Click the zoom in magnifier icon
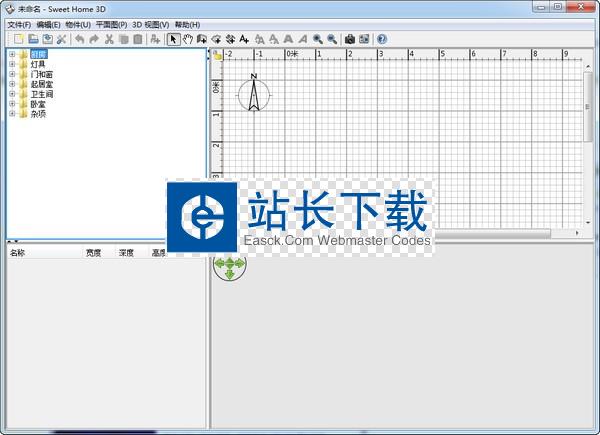 [318, 39]
